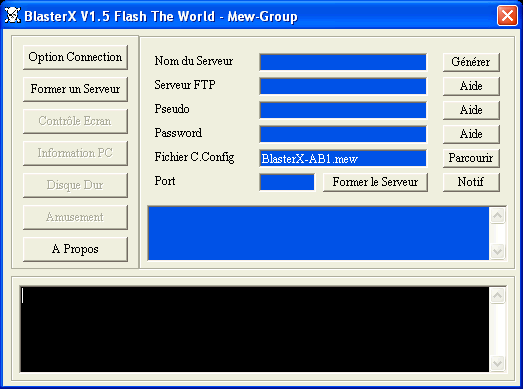
Task: Click the Disque Dur button
Action: (x=75, y=185)
